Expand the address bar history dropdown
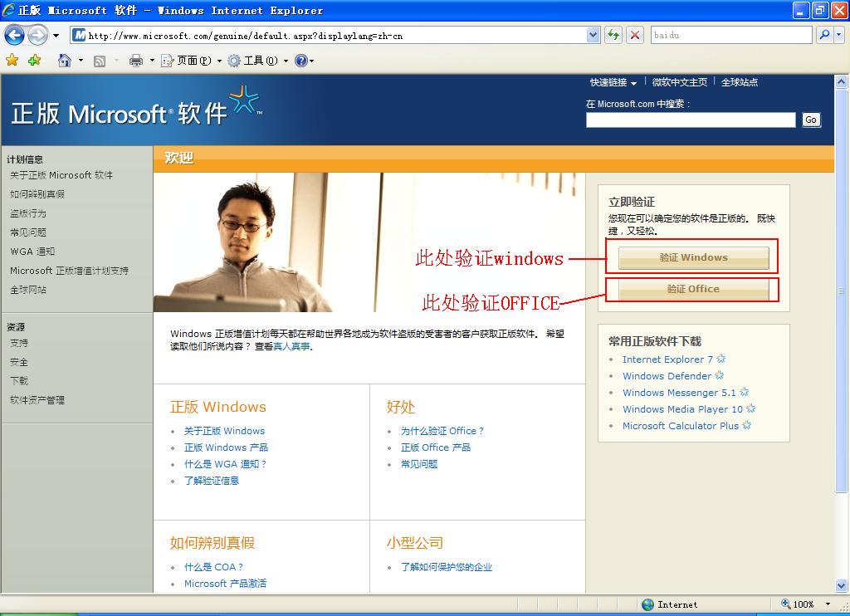 [x=593, y=36]
